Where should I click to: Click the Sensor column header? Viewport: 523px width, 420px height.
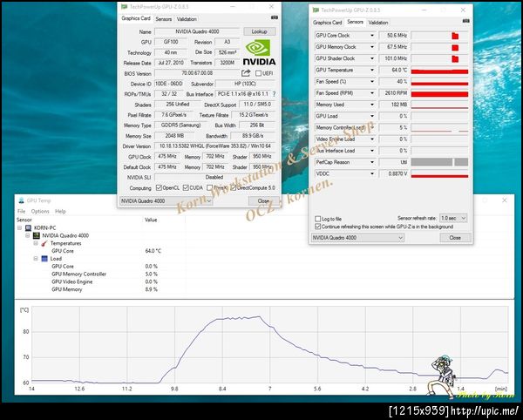click(x=24, y=220)
